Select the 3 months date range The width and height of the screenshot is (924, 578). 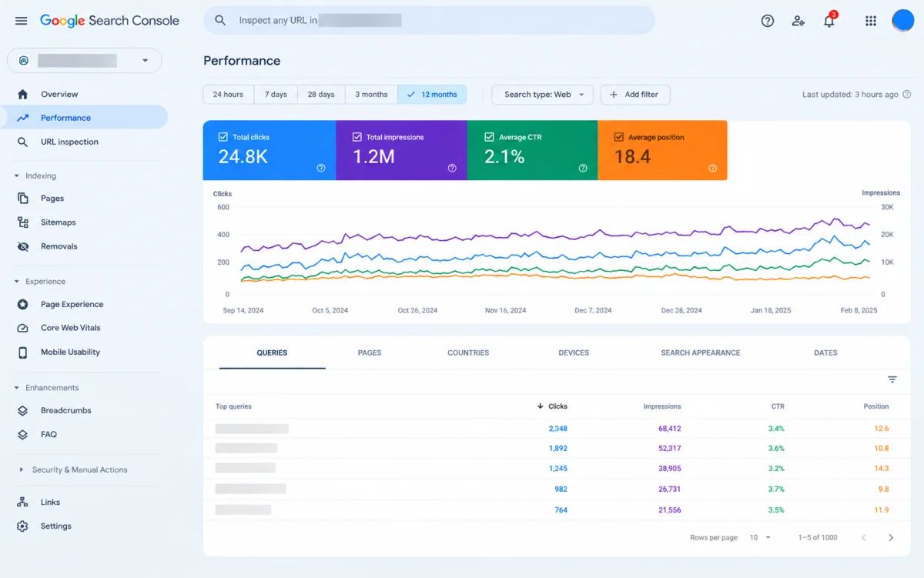[x=371, y=95]
